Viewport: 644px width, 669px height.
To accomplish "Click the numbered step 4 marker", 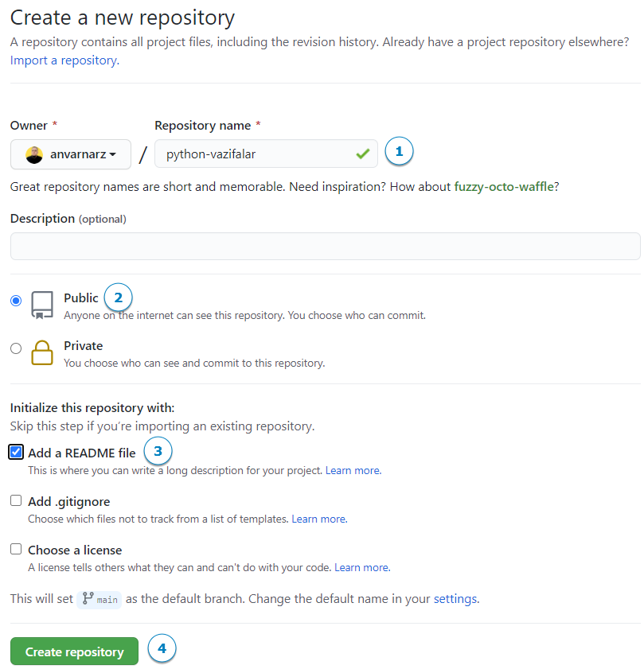I will [162, 648].
